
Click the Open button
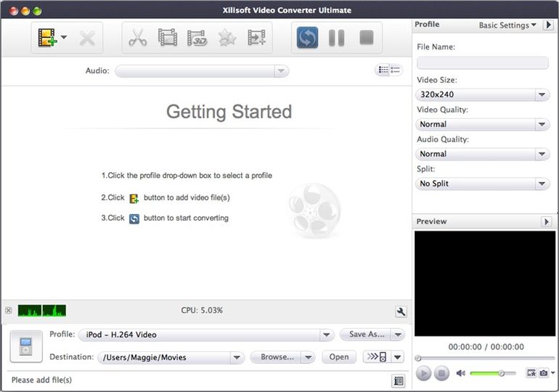339,356
